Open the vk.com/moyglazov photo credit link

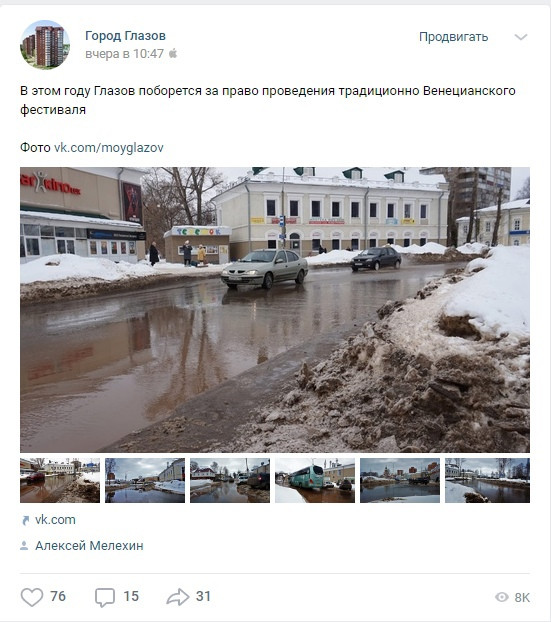point(109,148)
